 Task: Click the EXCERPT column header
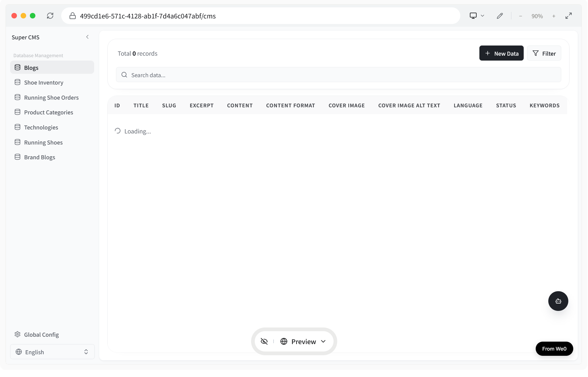point(202,105)
